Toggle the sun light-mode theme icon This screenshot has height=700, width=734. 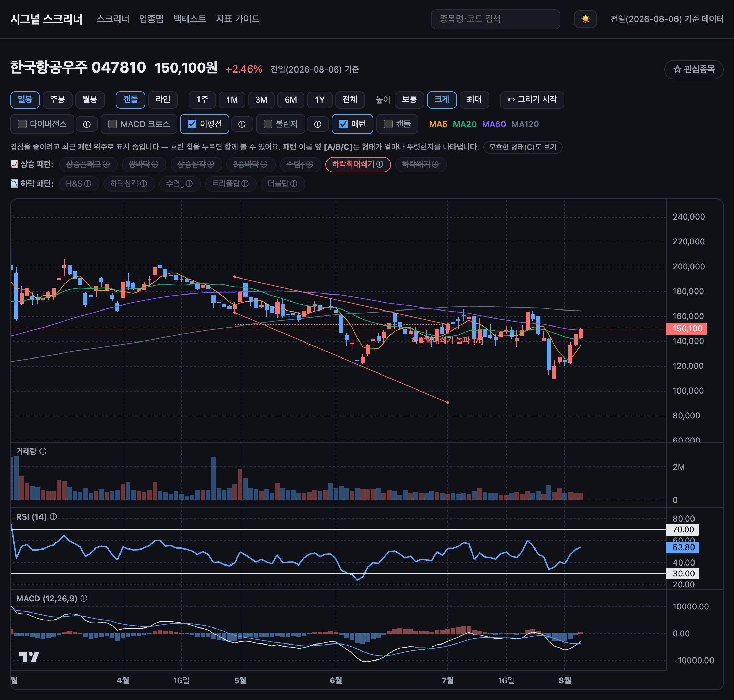(x=585, y=19)
